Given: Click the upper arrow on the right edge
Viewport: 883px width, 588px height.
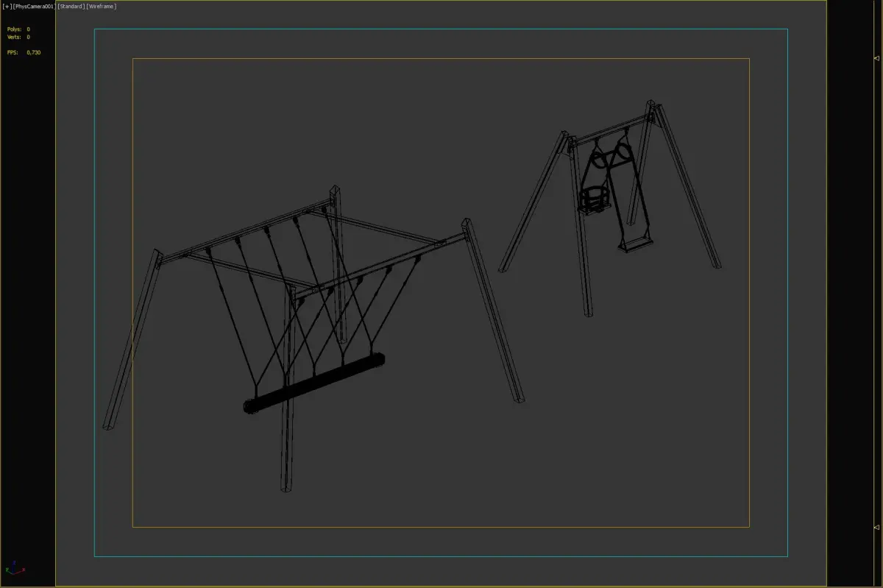Looking at the screenshot, I should point(876,57).
